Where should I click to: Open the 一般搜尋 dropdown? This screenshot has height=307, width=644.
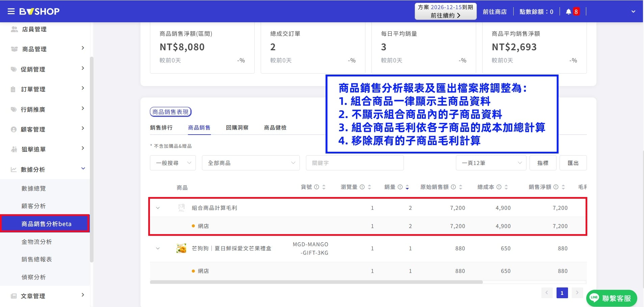(x=173, y=163)
